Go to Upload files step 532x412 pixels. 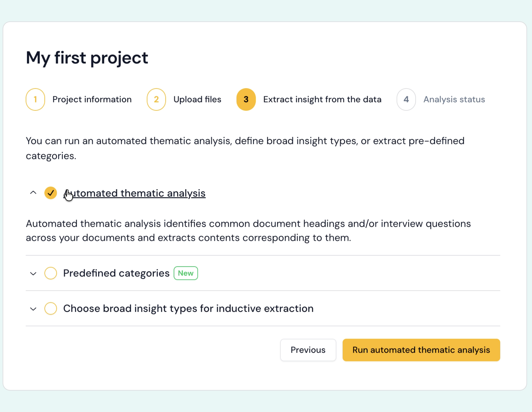(x=197, y=99)
